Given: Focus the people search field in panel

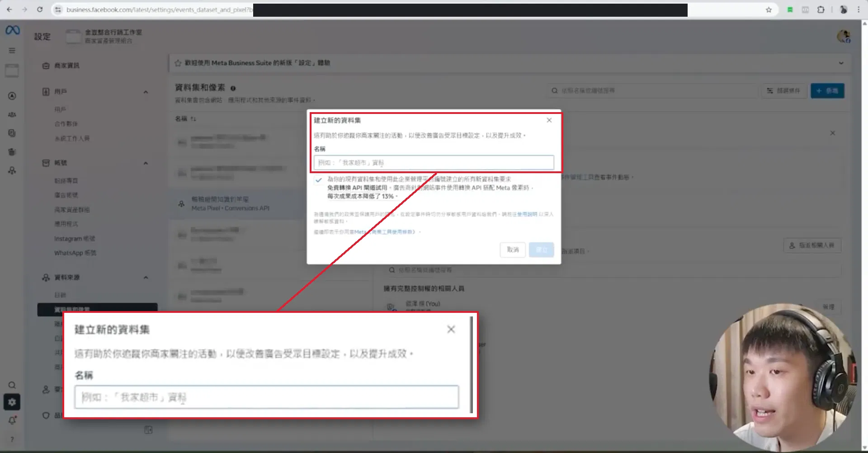Looking at the screenshot, I should (x=613, y=270).
